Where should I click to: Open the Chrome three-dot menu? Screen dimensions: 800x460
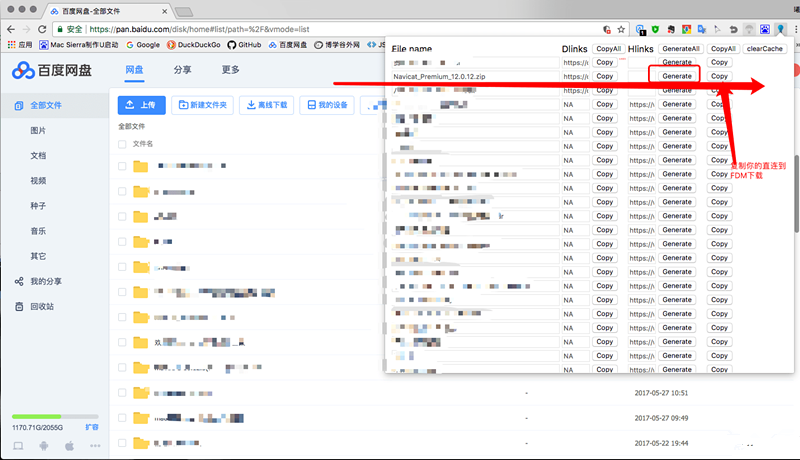(x=795, y=30)
